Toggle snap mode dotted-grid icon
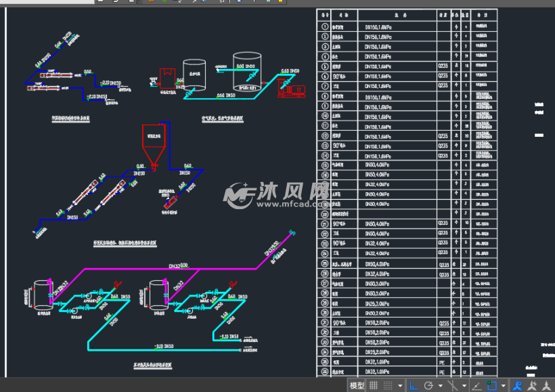The width and height of the screenshot is (555, 392). (x=388, y=386)
